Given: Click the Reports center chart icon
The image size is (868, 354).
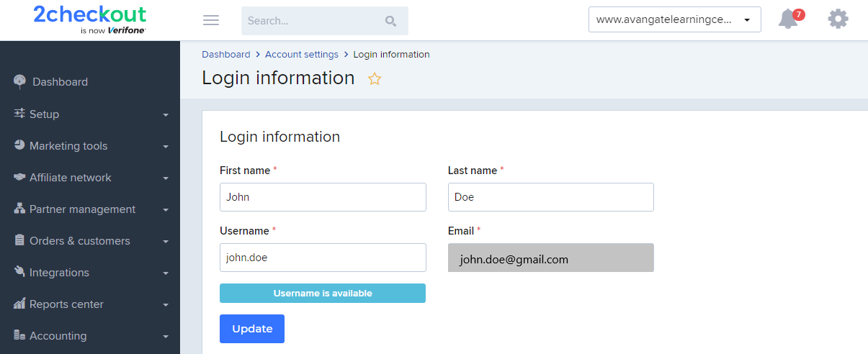Looking at the screenshot, I should tap(19, 304).
